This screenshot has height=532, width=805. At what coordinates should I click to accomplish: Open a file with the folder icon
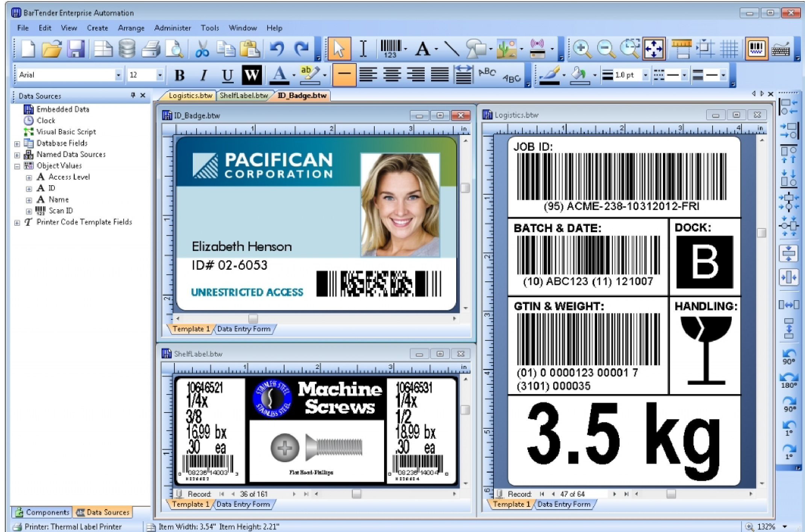[x=51, y=49]
